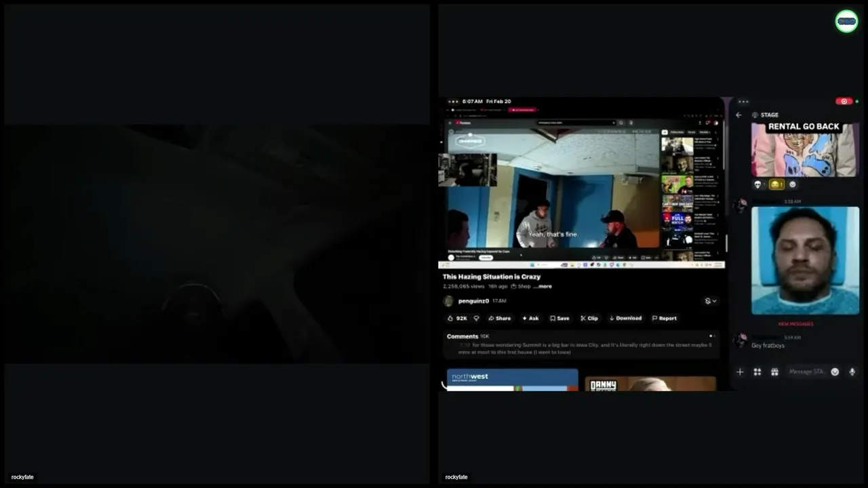Click the like button showing 92K
The width and height of the screenshot is (868, 488).
coord(457,318)
